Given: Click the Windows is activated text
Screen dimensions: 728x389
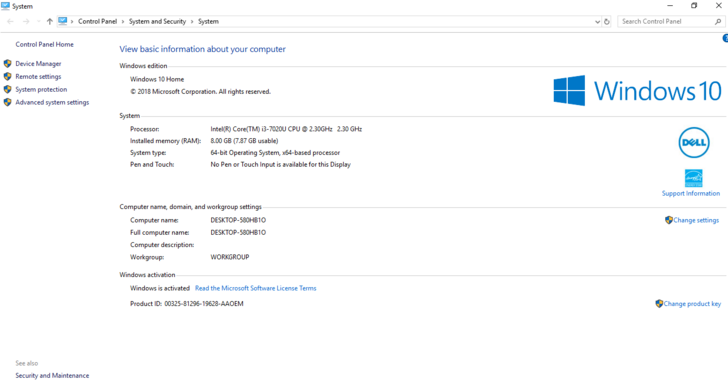Looking at the screenshot, I should click(x=160, y=288).
